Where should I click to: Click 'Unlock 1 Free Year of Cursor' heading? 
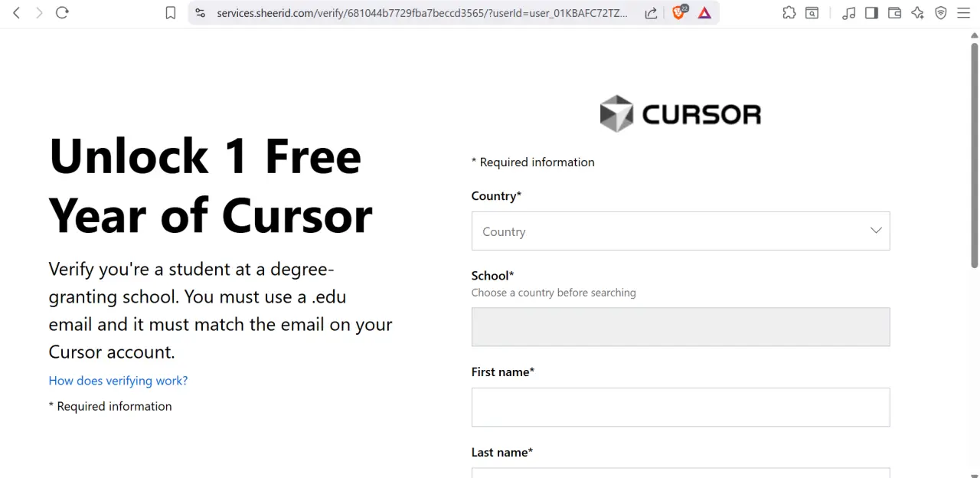(x=211, y=185)
